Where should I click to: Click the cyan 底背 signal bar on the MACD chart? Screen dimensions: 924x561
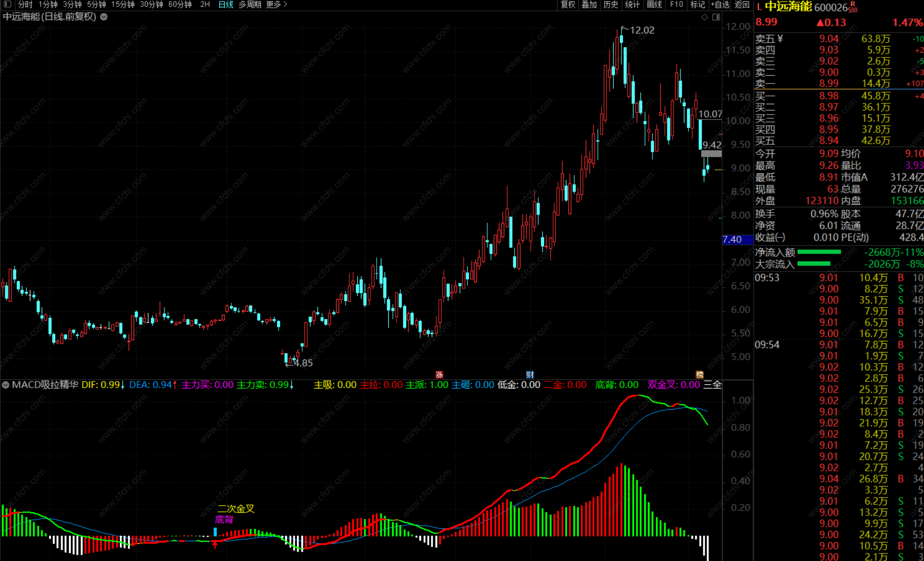point(215,531)
